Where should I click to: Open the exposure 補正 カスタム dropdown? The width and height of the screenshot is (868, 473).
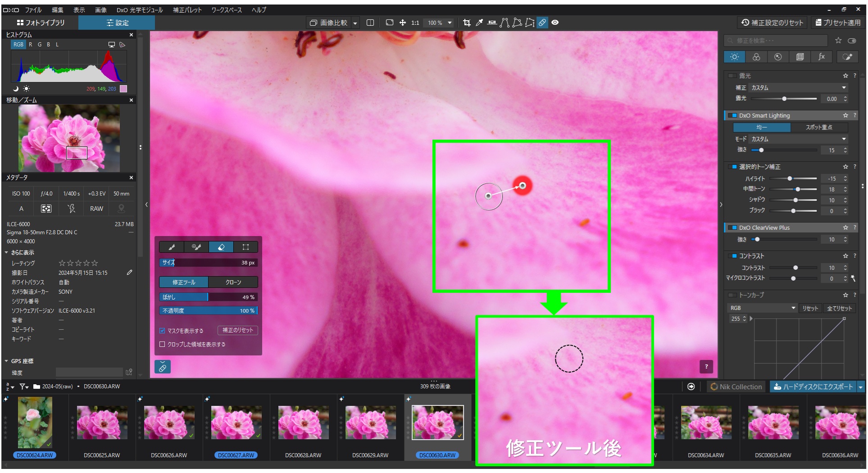point(799,88)
